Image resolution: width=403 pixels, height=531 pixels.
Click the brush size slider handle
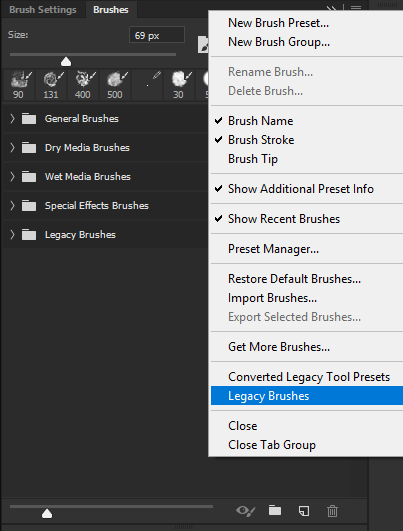point(66,62)
